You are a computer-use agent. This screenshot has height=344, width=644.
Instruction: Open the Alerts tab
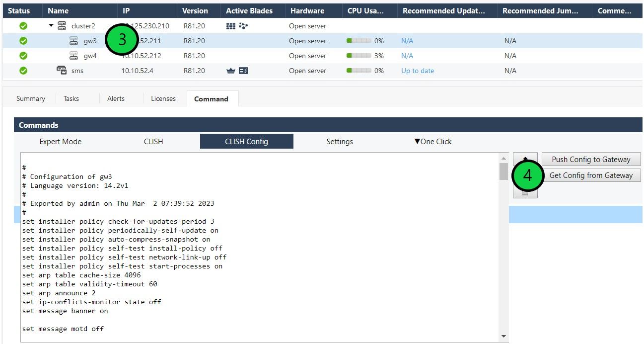(116, 98)
